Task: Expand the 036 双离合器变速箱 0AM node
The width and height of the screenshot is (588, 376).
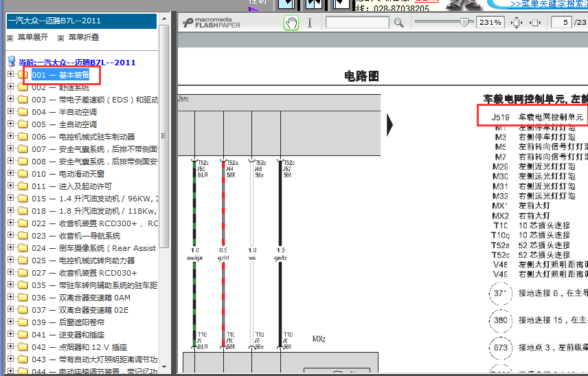Action: tap(10, 297)
